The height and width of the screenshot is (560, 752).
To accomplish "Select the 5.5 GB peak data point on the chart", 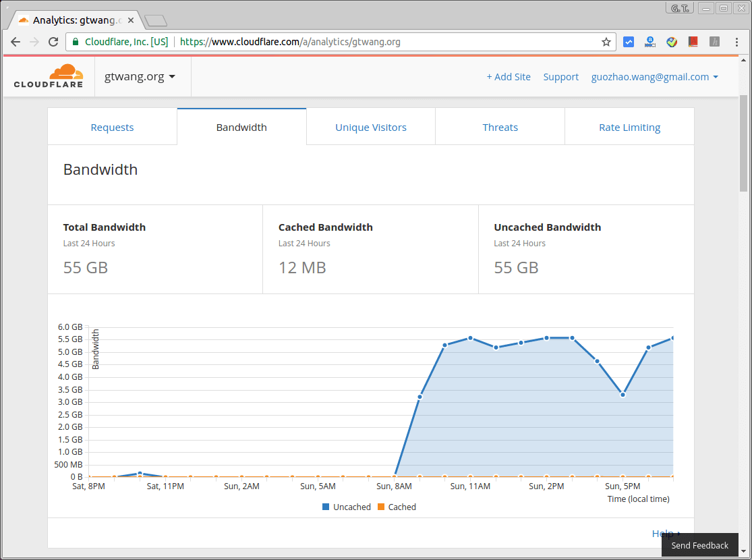I will (470, 338).
